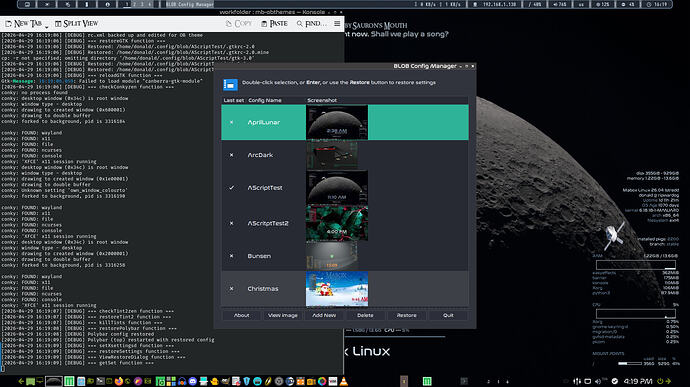The height and width of the screenshot is (387, 690).
Task: Click the Config Name column header
Action: (265, 100)
